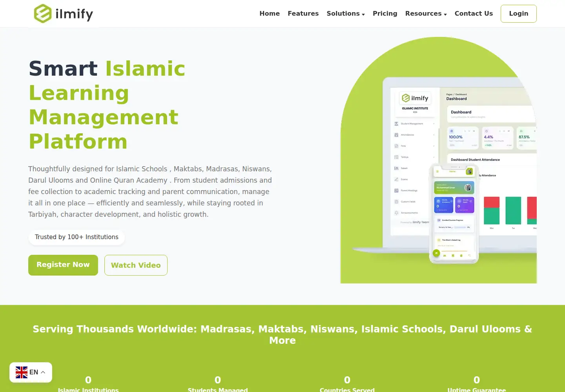Expand the Solutions dropdown menu
This screenshot has width=565, height=392.
(346, 13)
